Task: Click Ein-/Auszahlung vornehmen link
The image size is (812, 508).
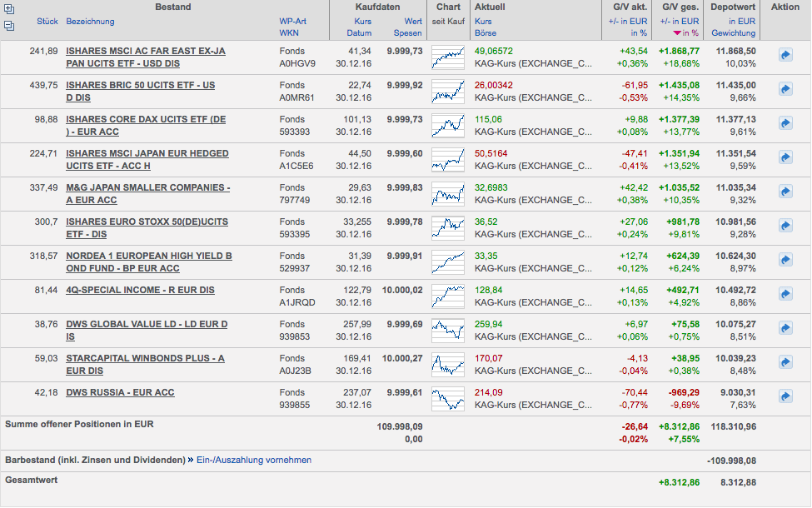Action: 253,460
